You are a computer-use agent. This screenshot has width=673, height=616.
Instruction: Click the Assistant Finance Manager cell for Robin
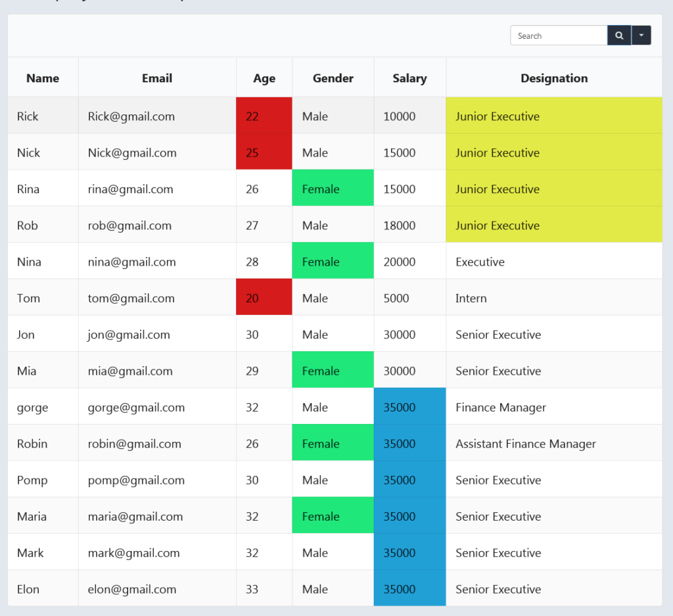pyautogui.click(x=525, y=442)
